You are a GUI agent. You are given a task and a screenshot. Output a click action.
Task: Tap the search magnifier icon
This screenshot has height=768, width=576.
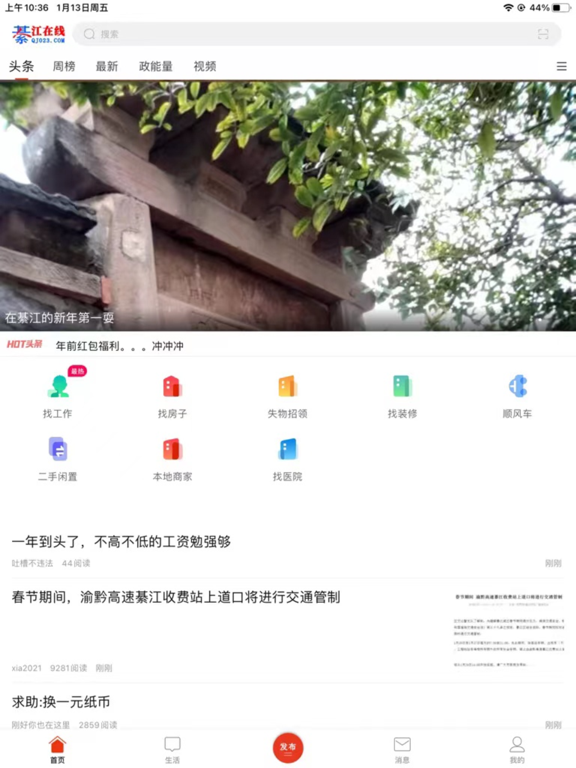point(89,34)
